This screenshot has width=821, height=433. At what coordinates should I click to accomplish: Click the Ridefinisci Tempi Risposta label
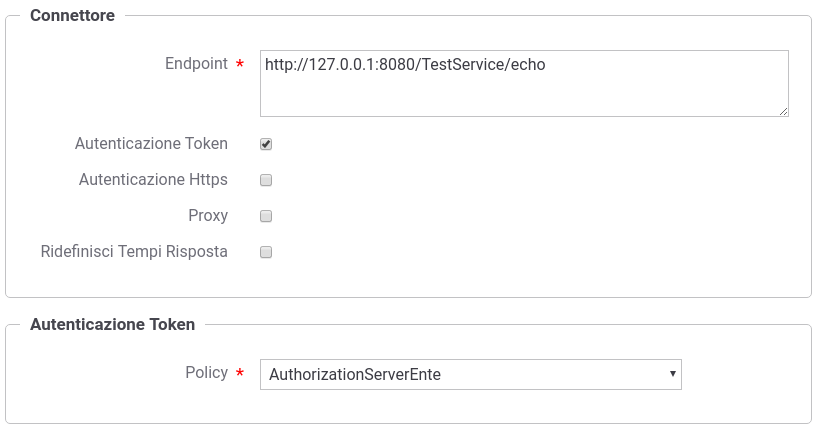click(x=134, y=251)
